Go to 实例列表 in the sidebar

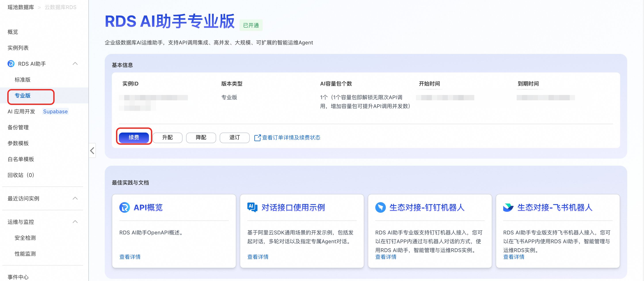coord(18,48)
